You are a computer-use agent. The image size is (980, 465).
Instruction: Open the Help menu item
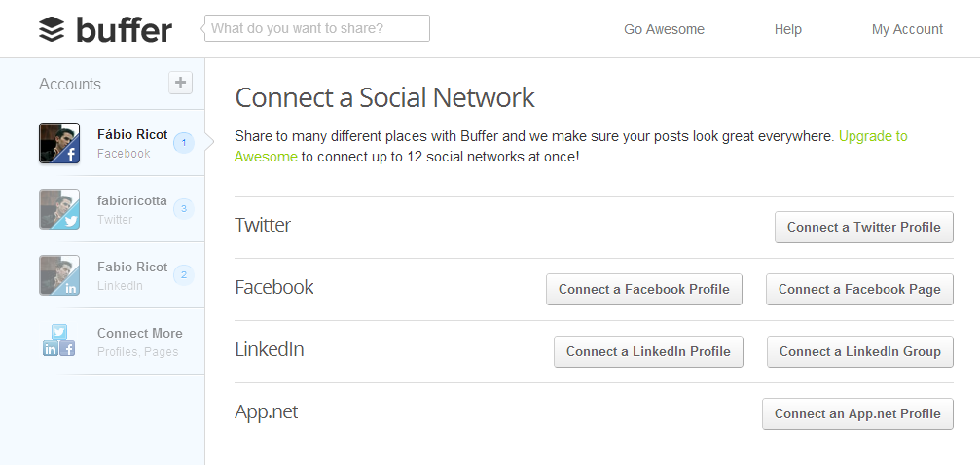(x=788, y=29)
